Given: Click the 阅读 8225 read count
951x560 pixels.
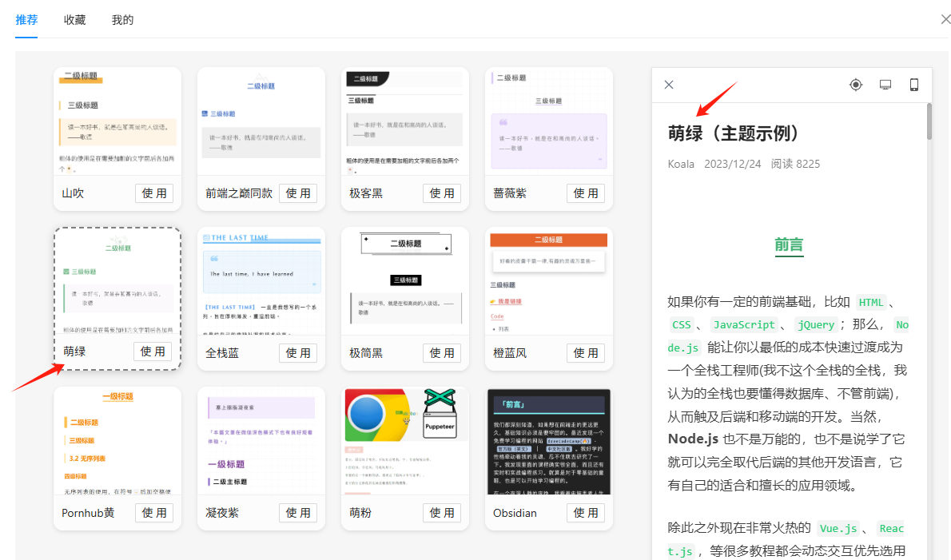Looking at the screenshot, I should coord(795,164).
